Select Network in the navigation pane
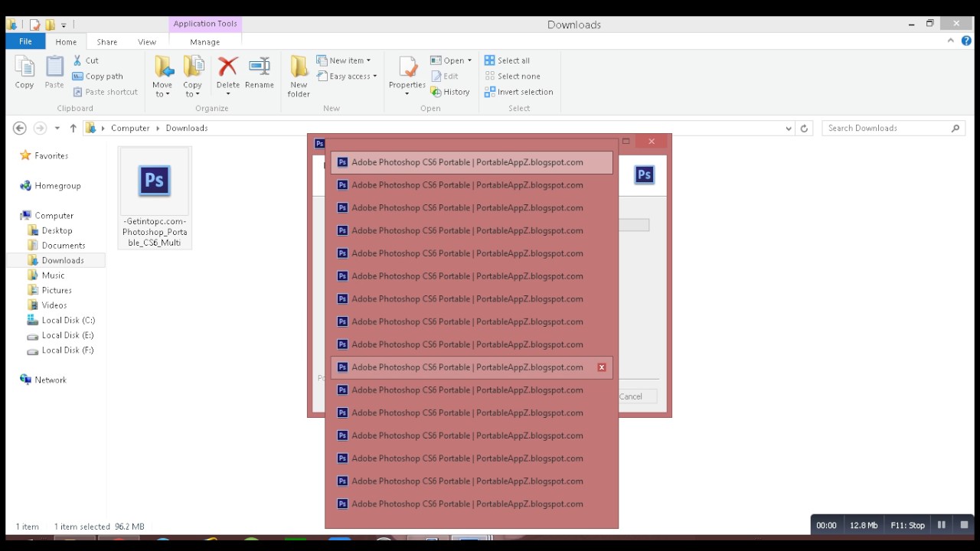The width and height of the screenshot is (980, 551). [51, 380]
